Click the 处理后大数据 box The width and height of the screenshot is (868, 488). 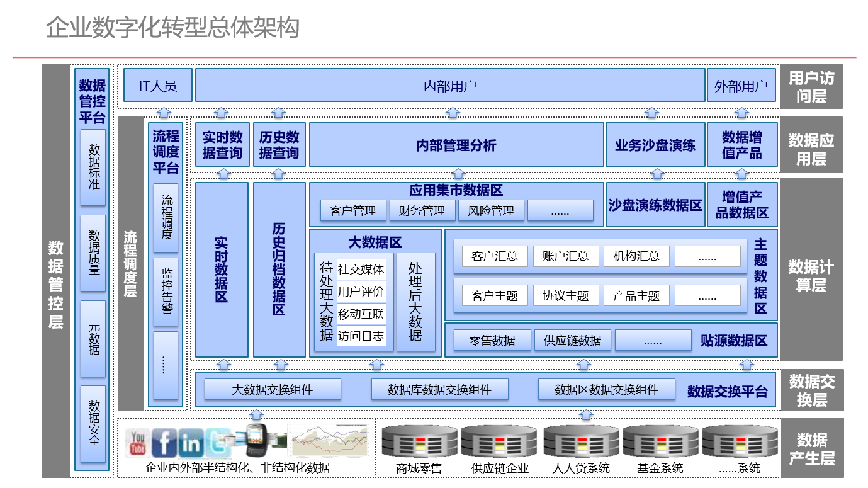tap(416, 302)
